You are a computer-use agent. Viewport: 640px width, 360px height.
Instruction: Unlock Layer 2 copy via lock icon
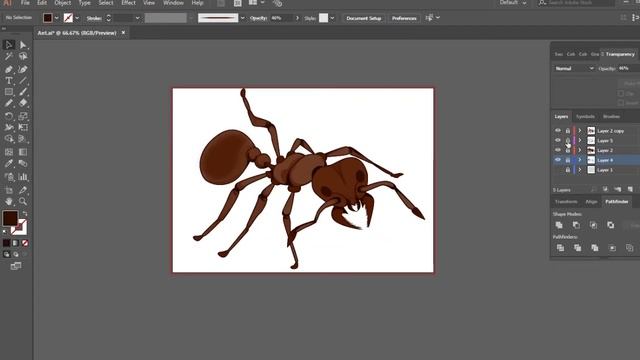coord(568,131)
